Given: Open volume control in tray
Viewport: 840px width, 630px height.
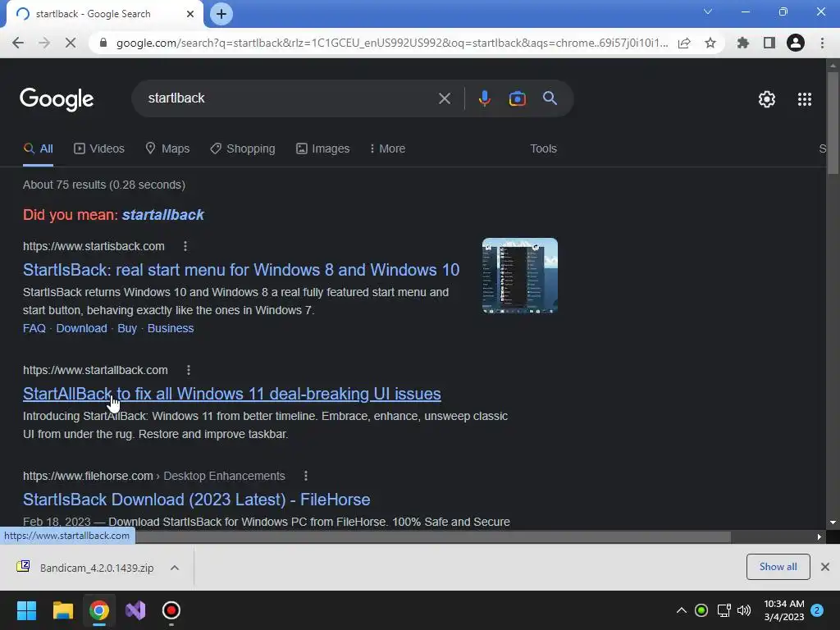Looking at the screenshot, I should pyautogui.click(x=743, y=610).
